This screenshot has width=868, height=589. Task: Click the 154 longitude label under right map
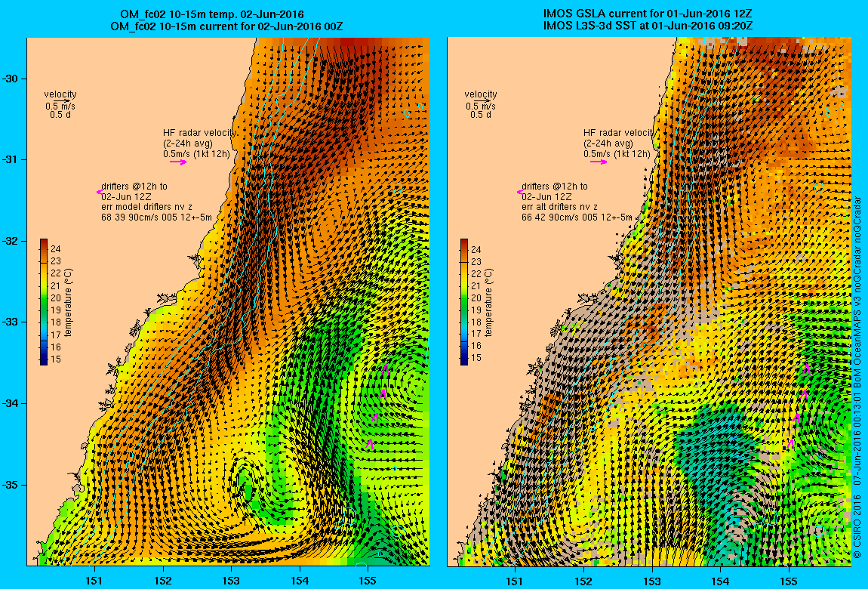point(720,581)
